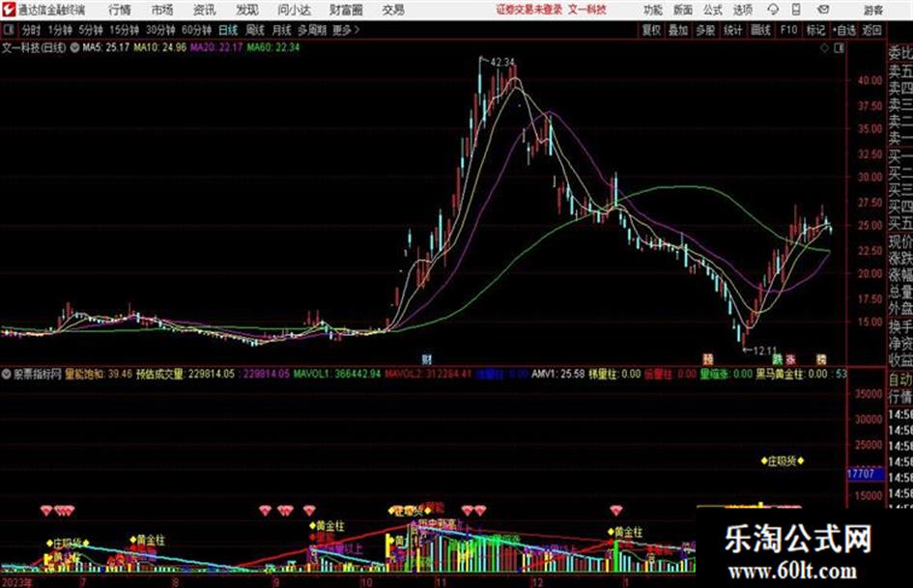Click the 统计 statistics toolbar button
Image resolution: width=913 pixels, height=588 pixels.
(x=733, y=30)
